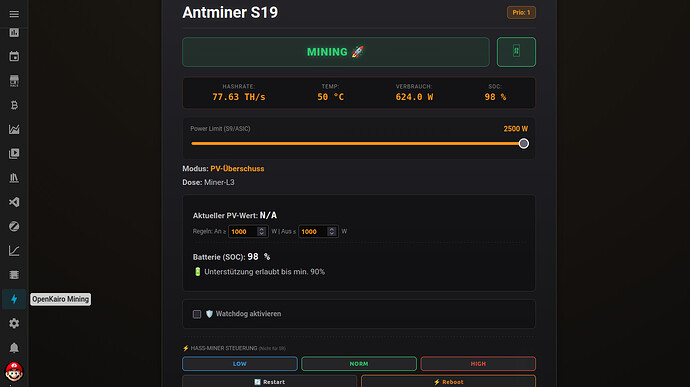This screenshot has width=690, height=387.
Task: Click the Power Limit slider handle
Action: [x=523, y=144]
